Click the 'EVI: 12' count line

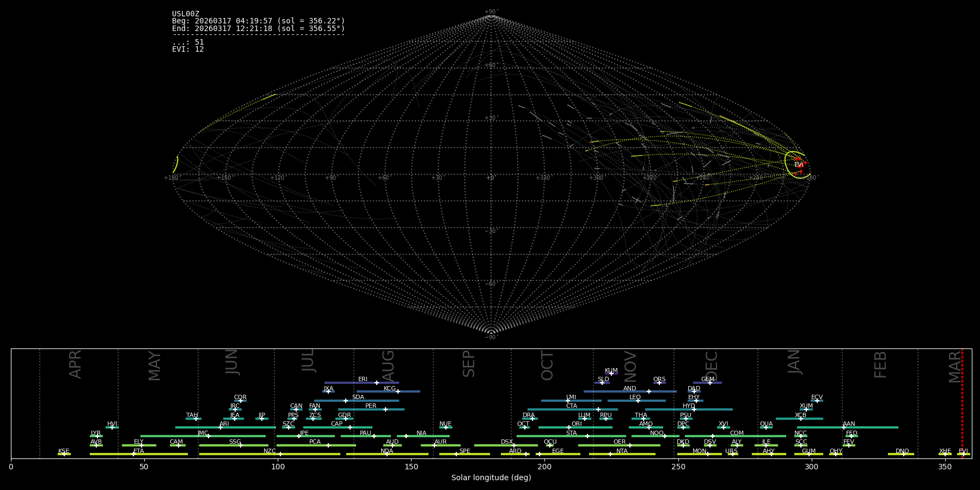point(188,49)
